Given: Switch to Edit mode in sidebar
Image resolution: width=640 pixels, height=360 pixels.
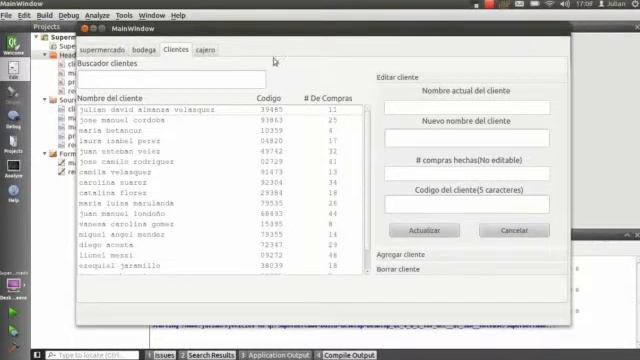Looking at the screenshot, I should pos(13,70).
